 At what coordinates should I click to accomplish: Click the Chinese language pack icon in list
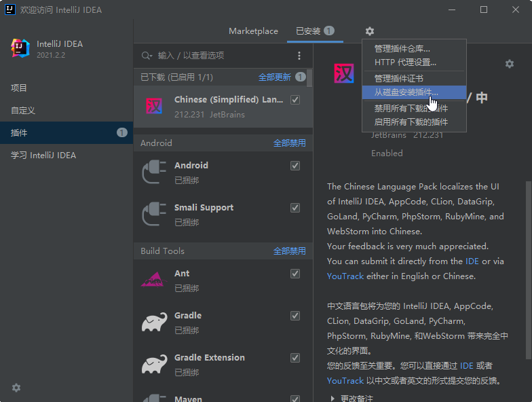tap(154, 106)
